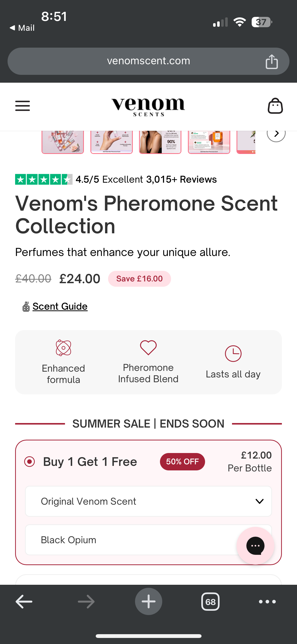
Task: Show the 68 open tabs switcher
Action: coord(210,602)
